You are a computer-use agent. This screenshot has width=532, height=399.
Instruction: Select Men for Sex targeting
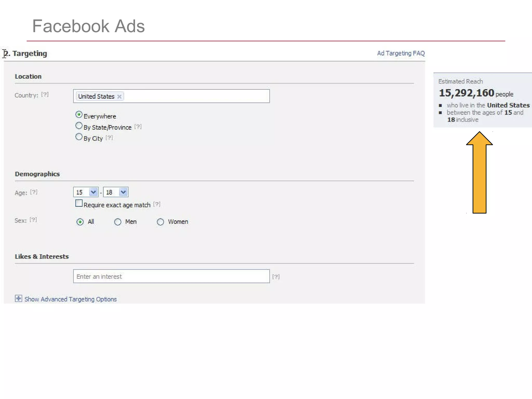click(118, 222)
